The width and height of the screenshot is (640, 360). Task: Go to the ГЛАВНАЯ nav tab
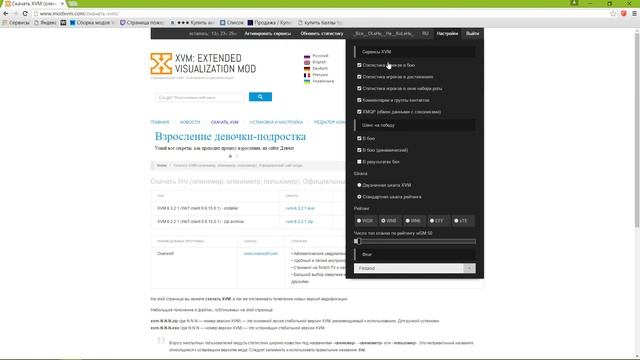160,122
